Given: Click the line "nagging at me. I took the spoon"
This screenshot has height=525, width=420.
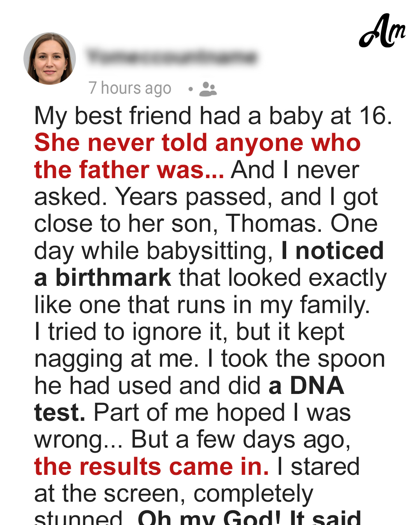Looking at the screenshot, I should tap(210, 359).
